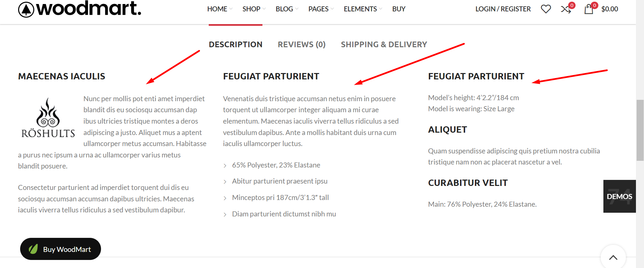Click the Roshults brand logo

48,118
